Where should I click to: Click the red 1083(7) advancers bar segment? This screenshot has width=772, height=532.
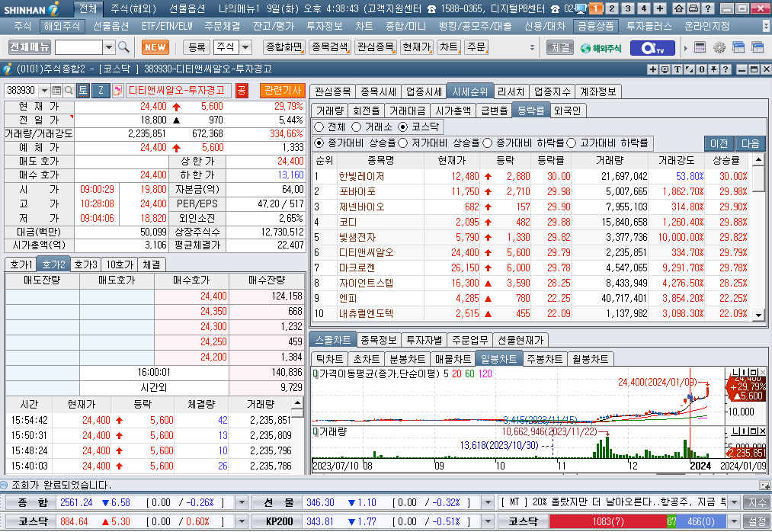pyautogui.click(x=607, y=521)
